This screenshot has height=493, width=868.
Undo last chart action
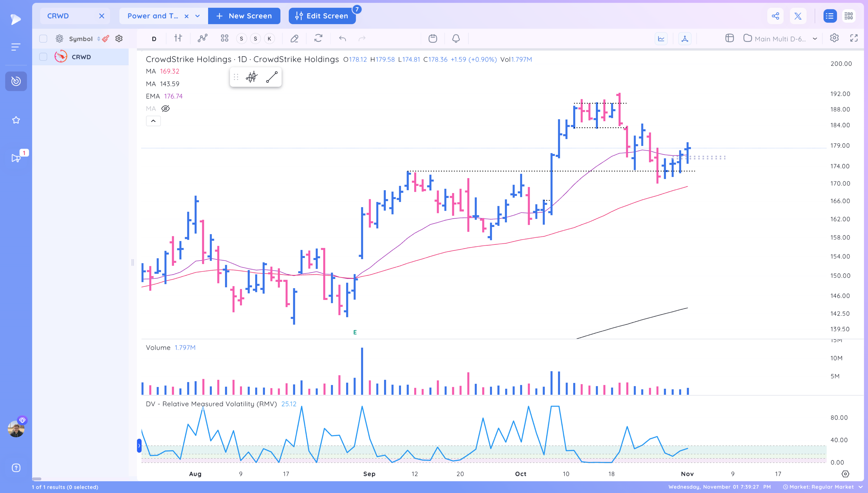pos(342,39)
